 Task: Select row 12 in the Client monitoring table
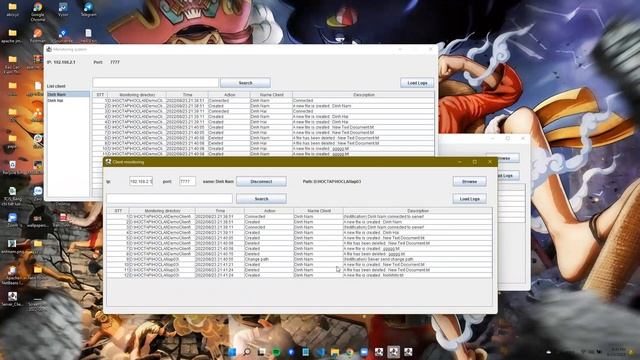(299, 275)
